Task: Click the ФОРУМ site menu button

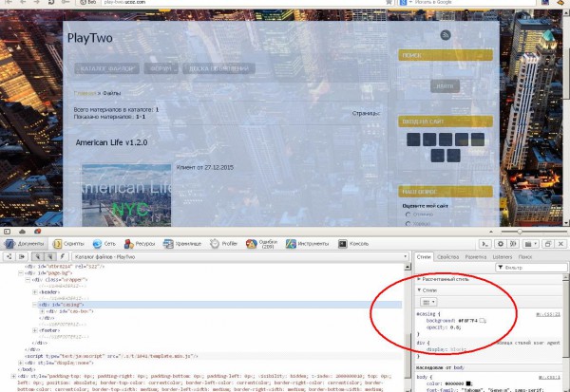Action: (161, 68)
